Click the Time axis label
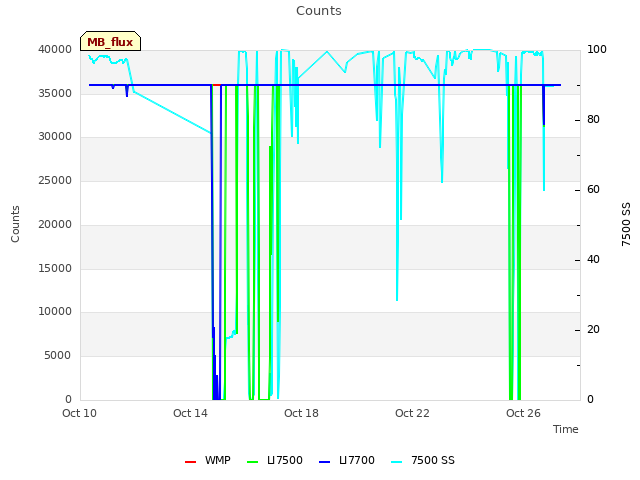 point(566,429)
